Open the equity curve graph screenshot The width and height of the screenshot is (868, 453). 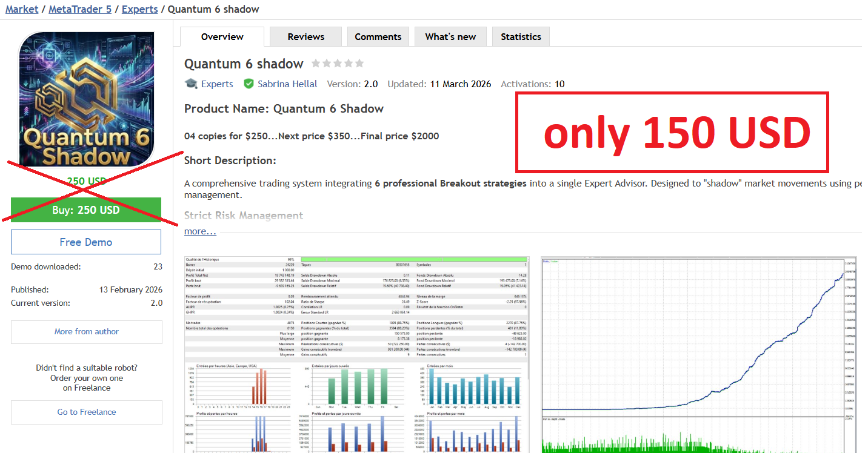[x=699, y=354]
